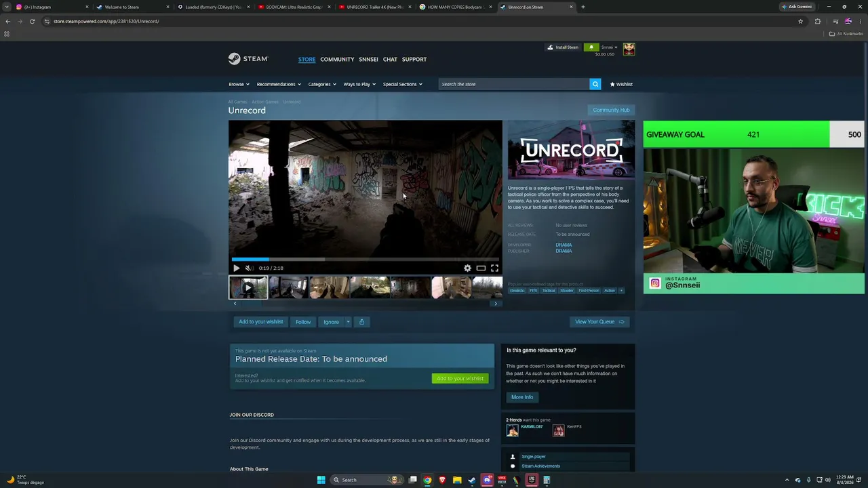
Task: Expand the Browse dropdown
Action: [x=239, y=84]
